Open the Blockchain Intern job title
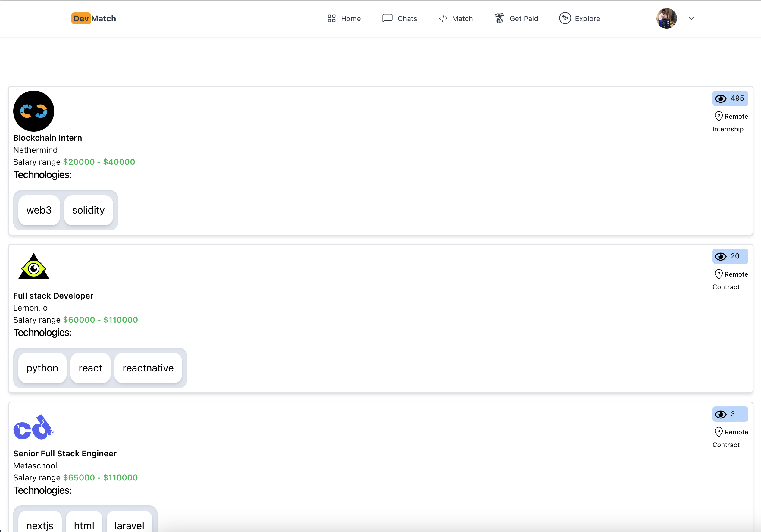 pyautogui.click(x=47, y=138)
